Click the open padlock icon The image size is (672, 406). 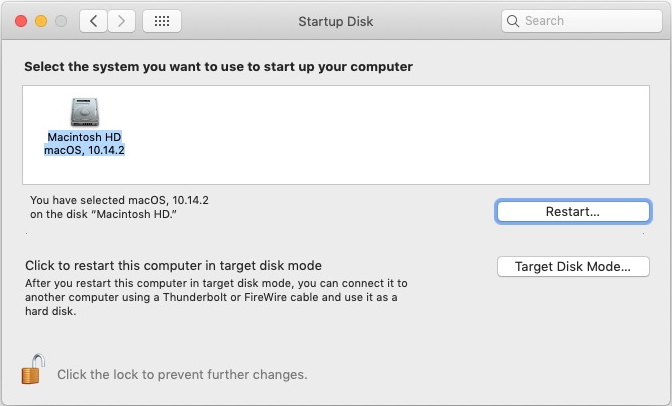pyautogui.click(x=32, y=371)
